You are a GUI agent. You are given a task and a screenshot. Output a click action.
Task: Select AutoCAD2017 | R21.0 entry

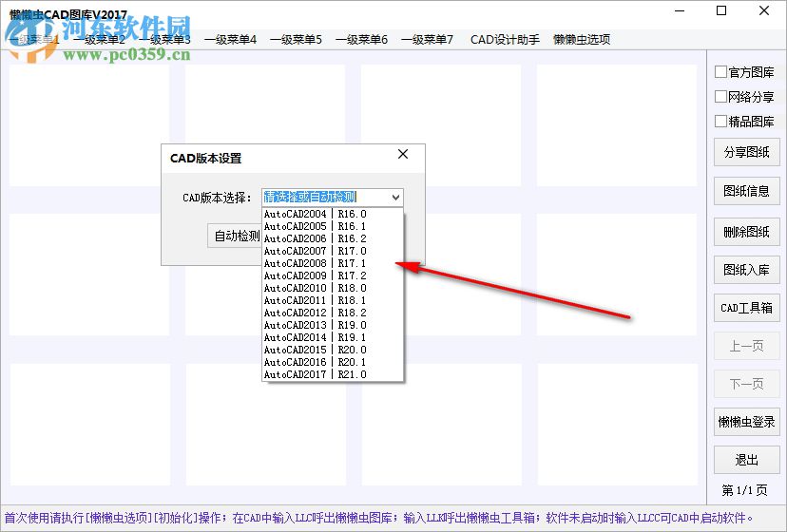pos(333,374)
